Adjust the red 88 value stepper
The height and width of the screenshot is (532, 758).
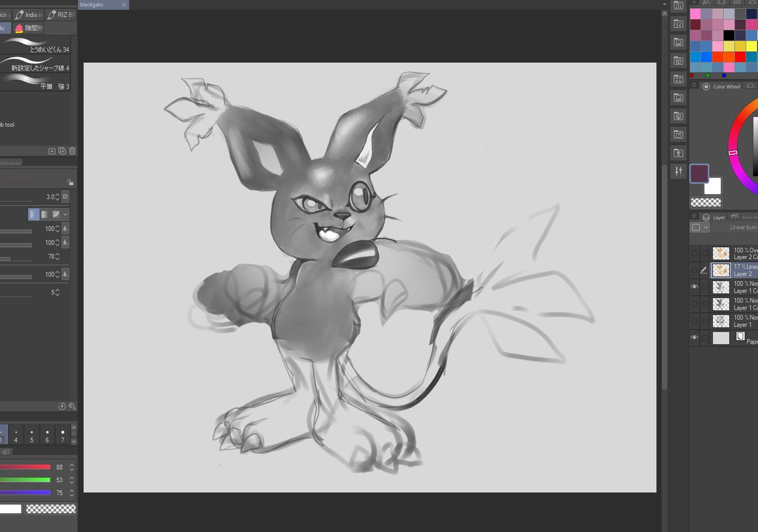72,467
